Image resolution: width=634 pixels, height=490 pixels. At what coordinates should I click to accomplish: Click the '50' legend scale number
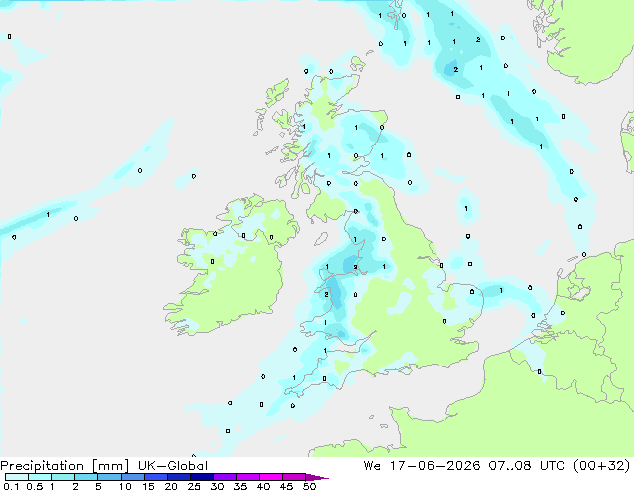tap(309, 486)
